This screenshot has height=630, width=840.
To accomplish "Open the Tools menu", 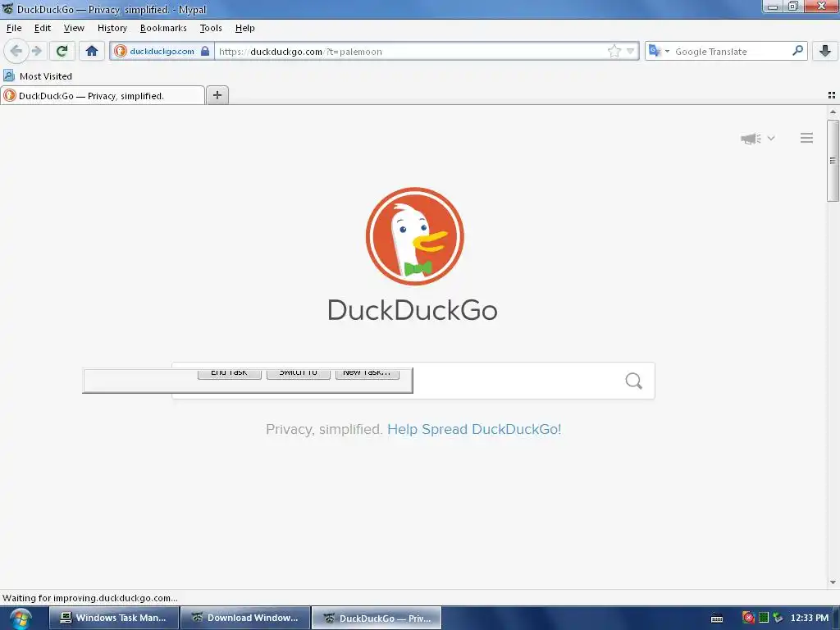I will pyautogui.click(x=211, y=28).
